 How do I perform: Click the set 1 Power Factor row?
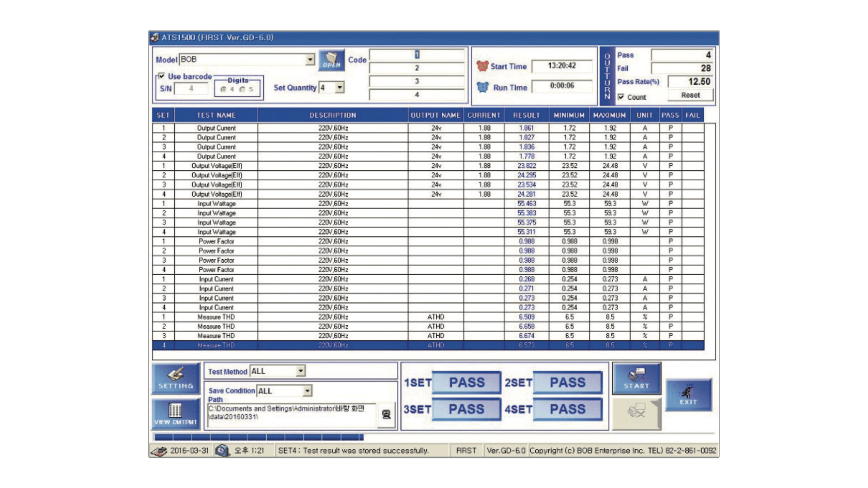coord(428,241)
